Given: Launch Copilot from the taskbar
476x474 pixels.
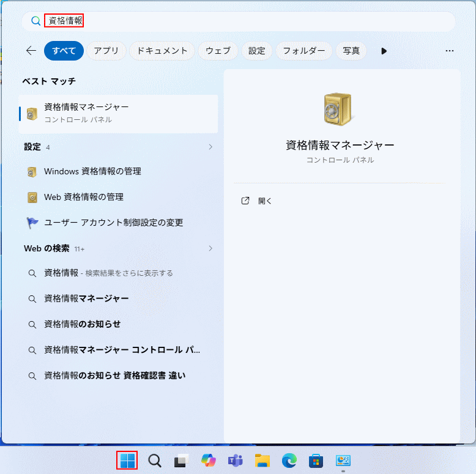Looking at the screenshot, I should coord(208,461).
